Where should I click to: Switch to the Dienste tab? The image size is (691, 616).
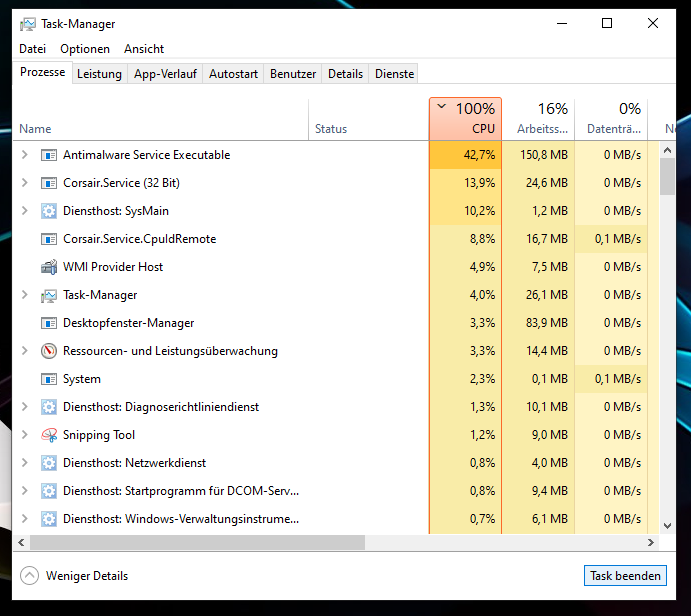pos(394,74)
